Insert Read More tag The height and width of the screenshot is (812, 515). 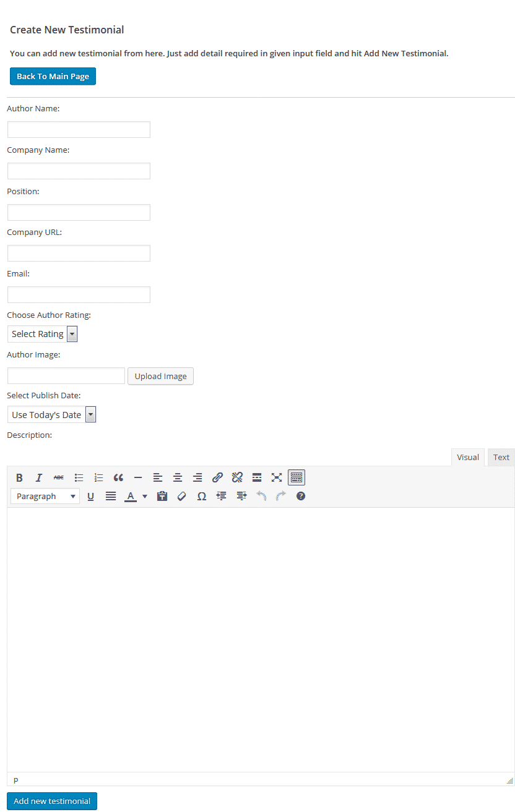[257, 477]
